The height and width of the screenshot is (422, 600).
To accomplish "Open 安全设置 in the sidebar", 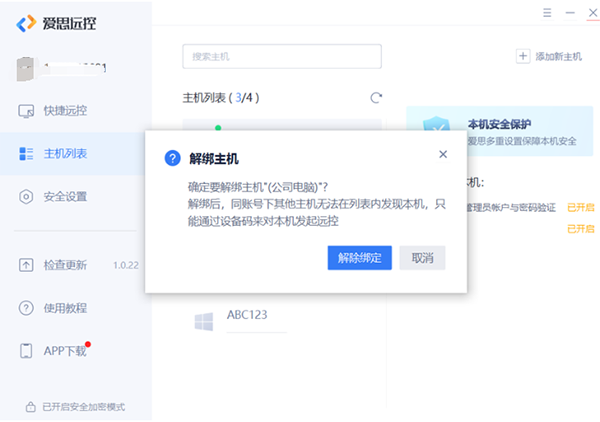I will [65, 197].
